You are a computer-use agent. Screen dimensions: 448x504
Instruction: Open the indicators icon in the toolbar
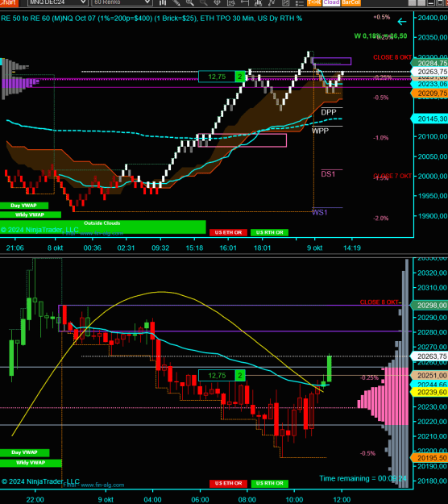coord(258,2)
